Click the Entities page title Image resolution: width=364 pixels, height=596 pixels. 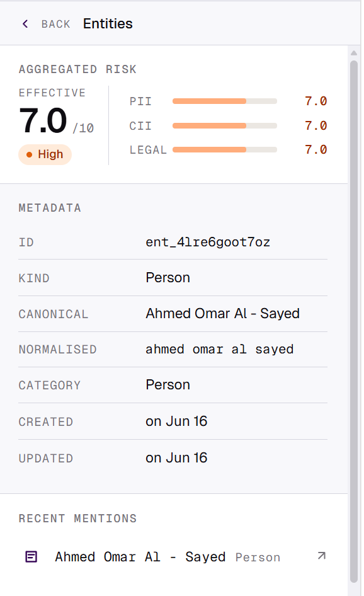[108, 23]
